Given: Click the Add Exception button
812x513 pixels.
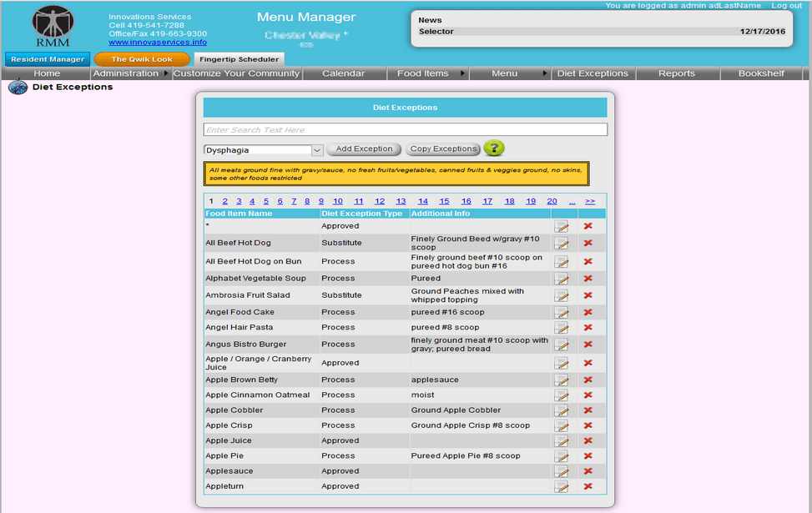Looking at the screenshot, I should point(363,148).
